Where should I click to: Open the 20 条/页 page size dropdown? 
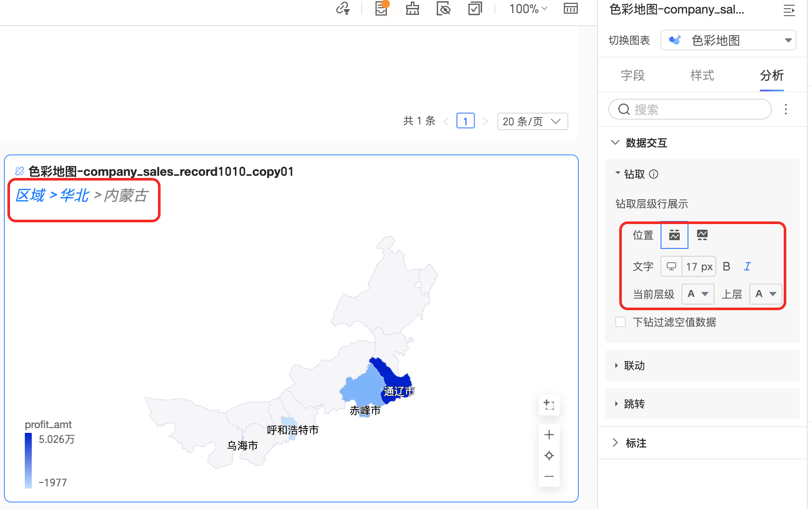pyautogui.click(x=532, y=121)
